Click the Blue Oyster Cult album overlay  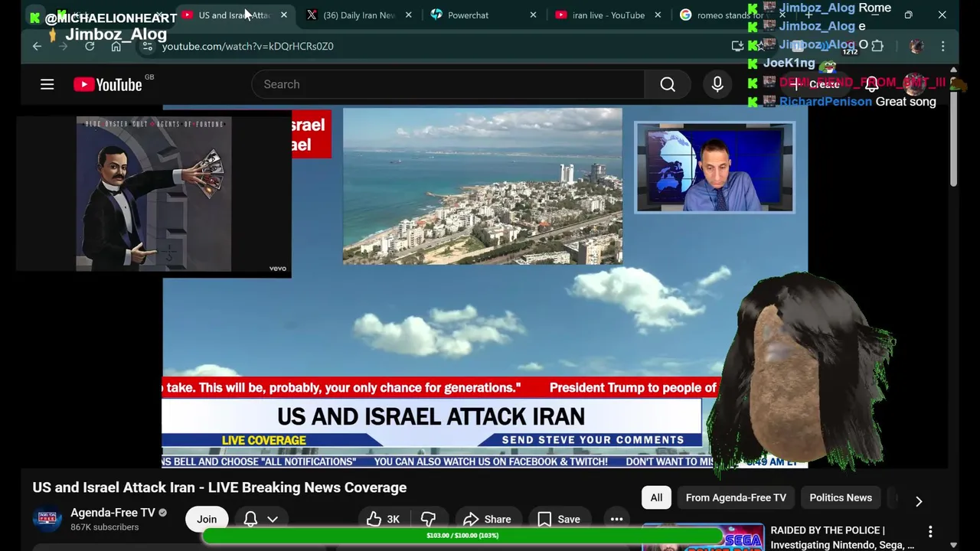[x=153, y=194]
